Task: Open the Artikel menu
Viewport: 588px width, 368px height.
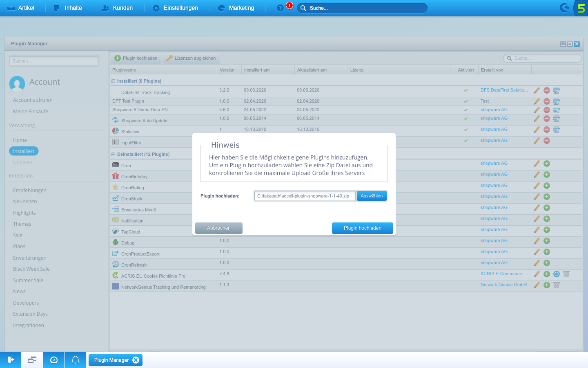Action: coord(21,8)
